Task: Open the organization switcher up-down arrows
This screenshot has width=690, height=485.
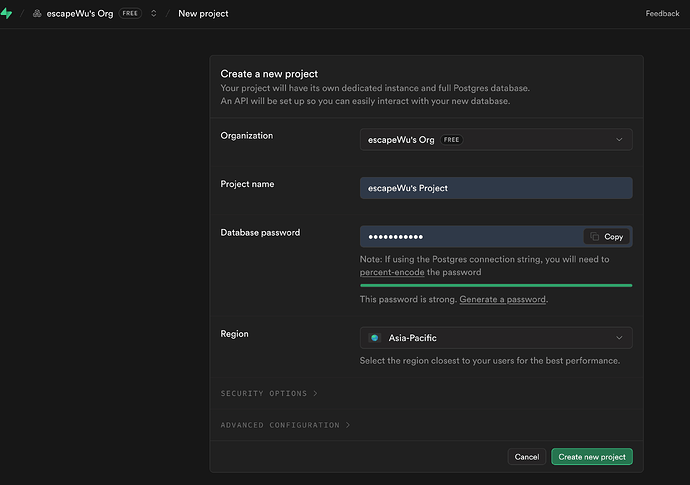Action: click(154, 14)
